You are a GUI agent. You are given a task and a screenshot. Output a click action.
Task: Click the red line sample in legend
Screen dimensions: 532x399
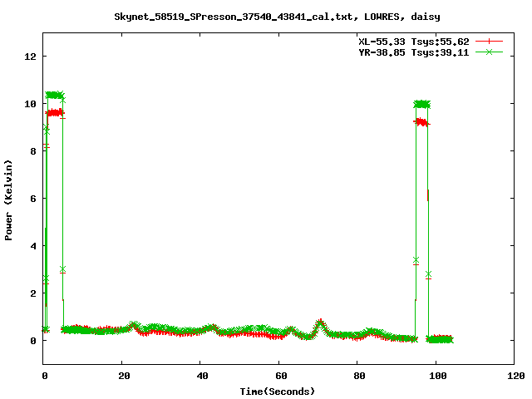pos(489,42)
